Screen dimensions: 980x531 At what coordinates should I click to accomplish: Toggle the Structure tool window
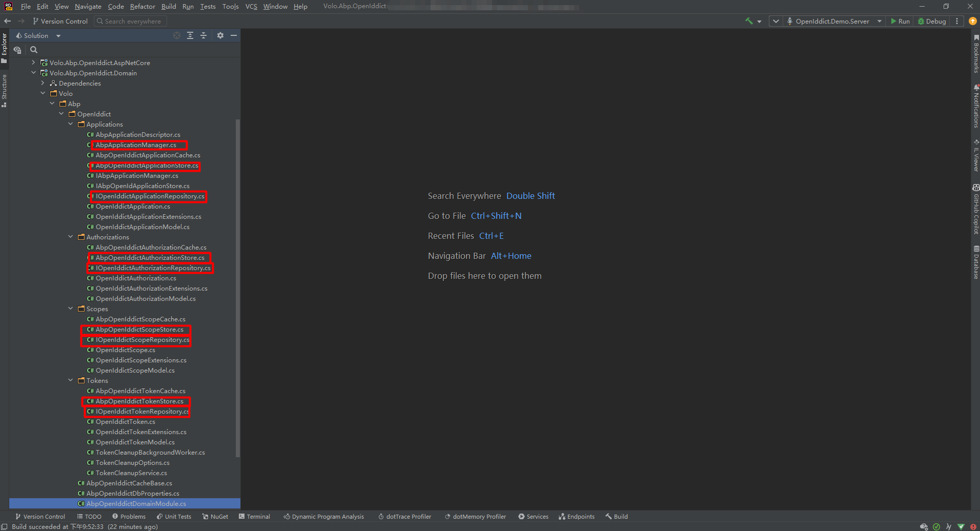pyautogui.click(x=4, y=90)
